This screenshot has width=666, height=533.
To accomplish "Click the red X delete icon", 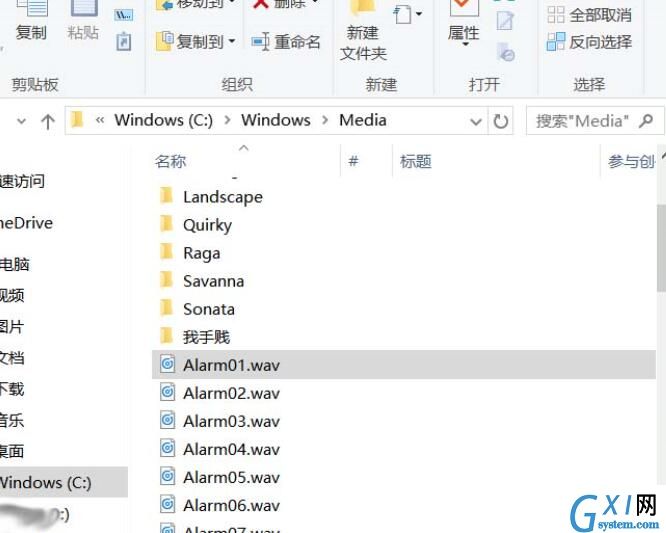I will tap(260, 3).
